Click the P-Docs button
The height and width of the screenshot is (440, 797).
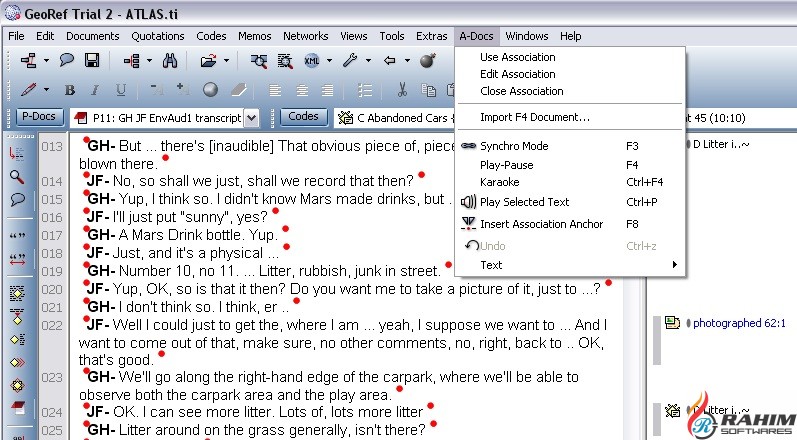pos(39,117)
